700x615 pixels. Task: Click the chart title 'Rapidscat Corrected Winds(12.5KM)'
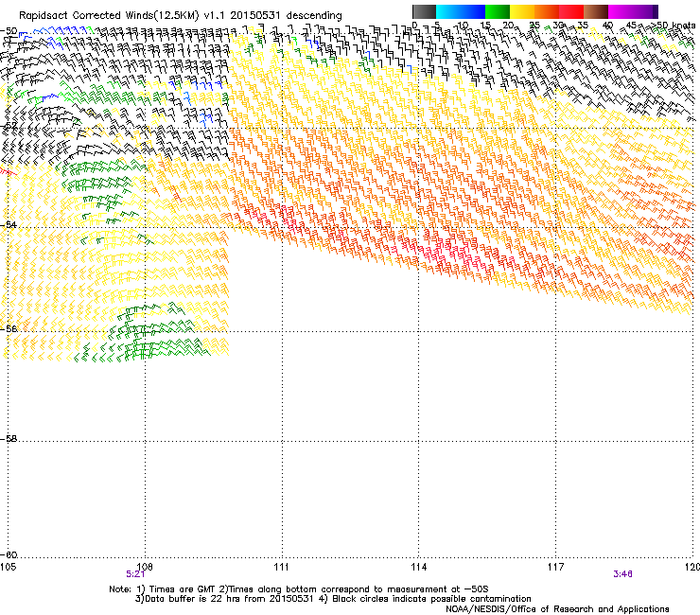click(109, 16)
